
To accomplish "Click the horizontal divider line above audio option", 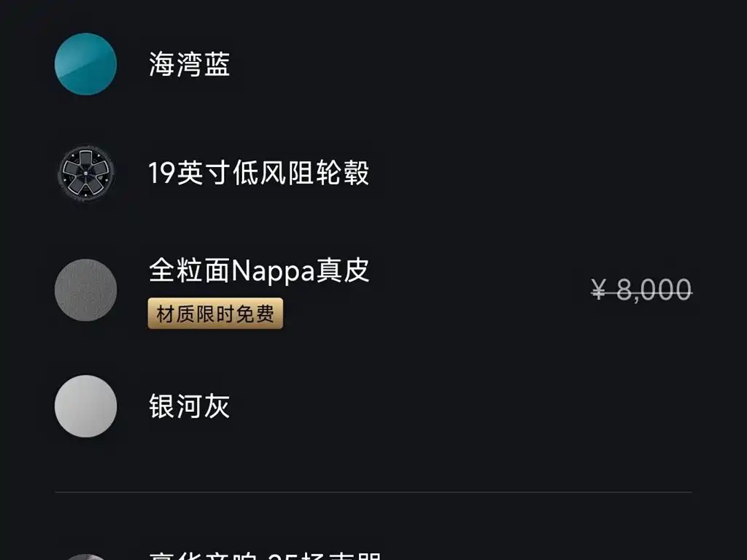I will point(373,492).
